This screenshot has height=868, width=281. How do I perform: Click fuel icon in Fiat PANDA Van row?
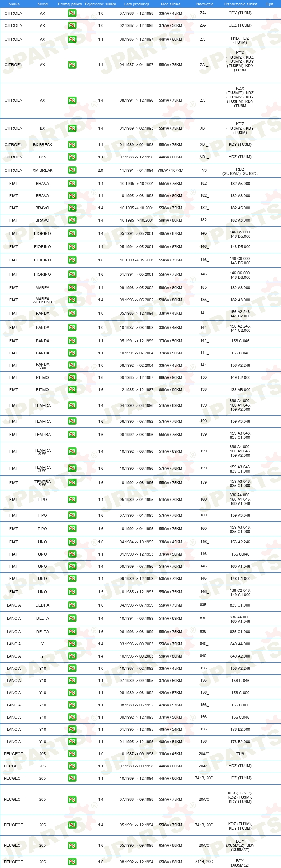(x=72, y=365)
